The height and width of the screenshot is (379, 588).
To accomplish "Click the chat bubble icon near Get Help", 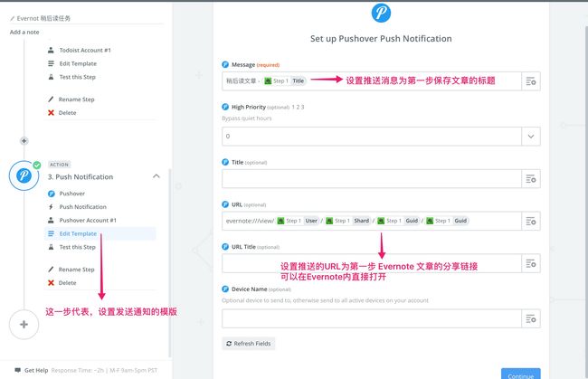I will tap(17, 370).
